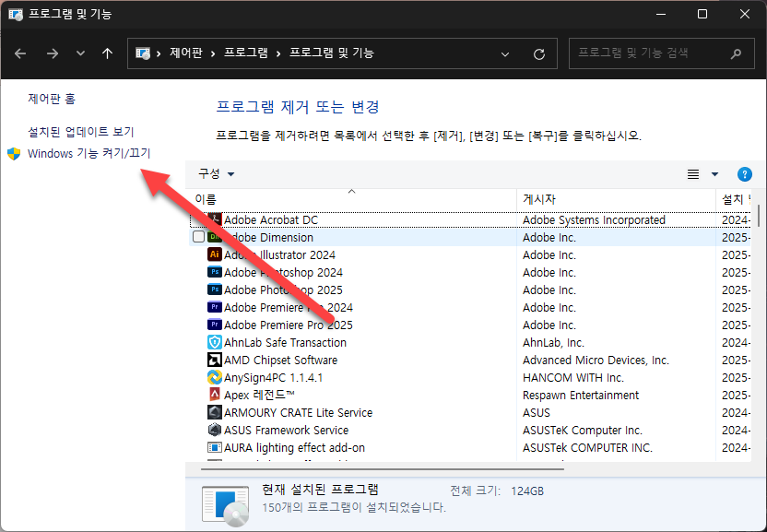Open 제어판 홈 link

coord(52,99)
